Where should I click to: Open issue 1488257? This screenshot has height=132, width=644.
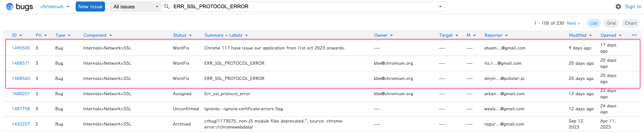click(x=21, y=94)
